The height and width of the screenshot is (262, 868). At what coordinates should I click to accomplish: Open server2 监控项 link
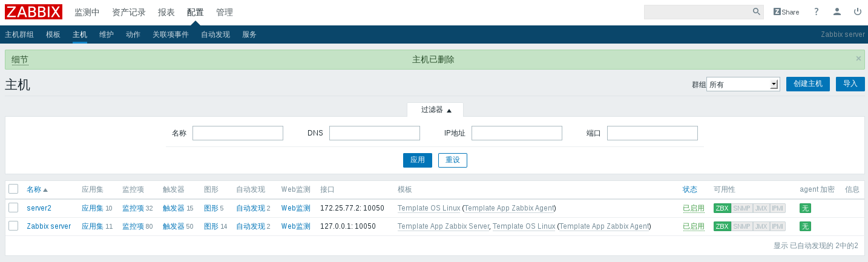pos(133,208)
